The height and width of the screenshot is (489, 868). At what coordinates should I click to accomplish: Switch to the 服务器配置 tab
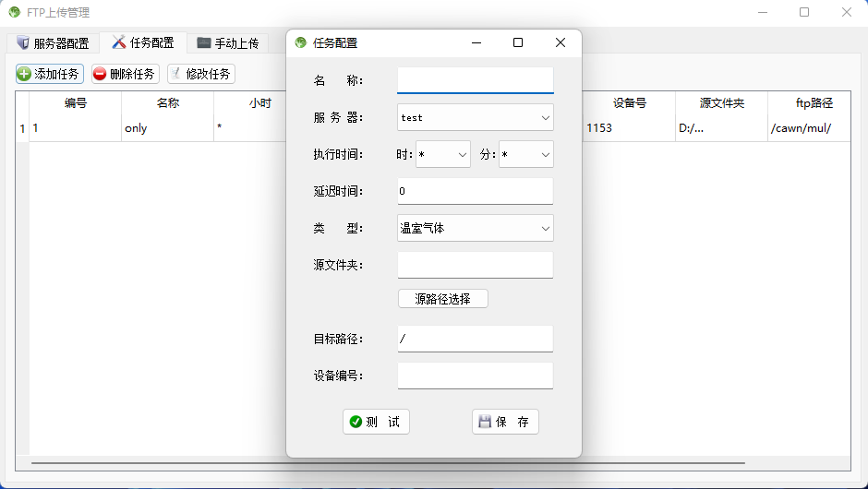(54, 43)
